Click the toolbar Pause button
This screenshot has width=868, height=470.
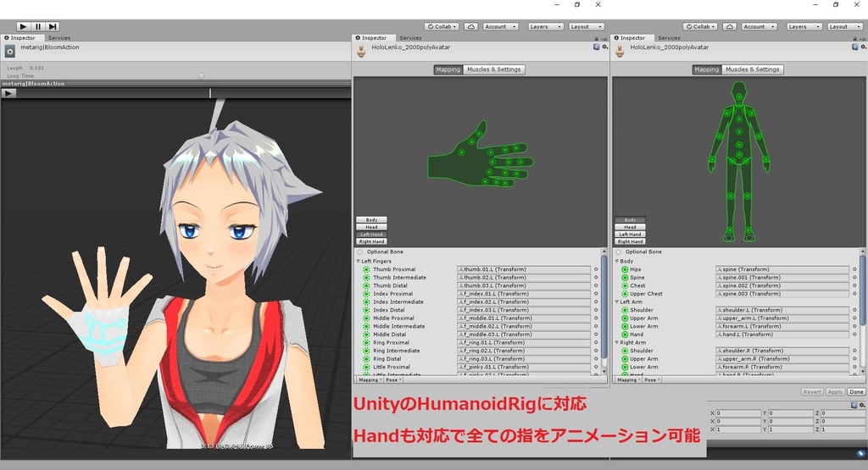(37, 26)
